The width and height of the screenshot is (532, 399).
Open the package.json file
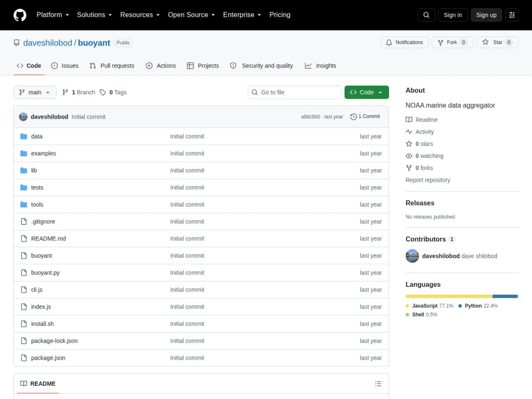[48, 358]
